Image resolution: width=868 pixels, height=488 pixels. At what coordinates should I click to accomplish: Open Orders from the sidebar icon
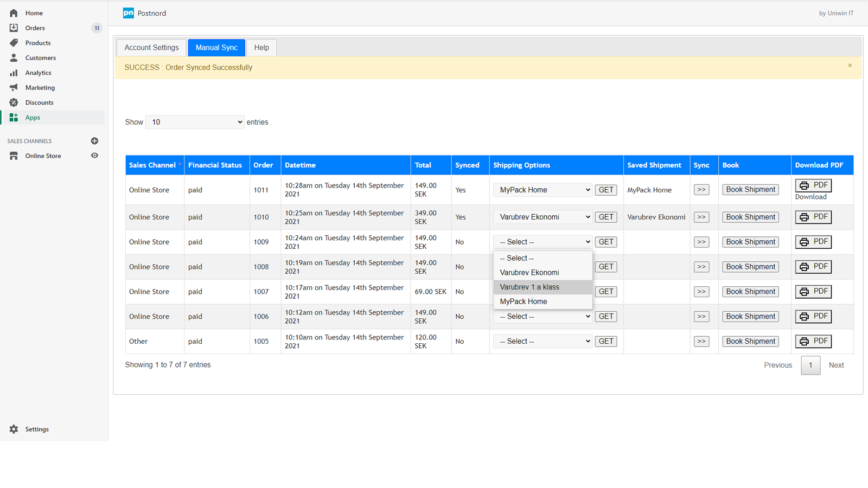[x=14, y=28]
